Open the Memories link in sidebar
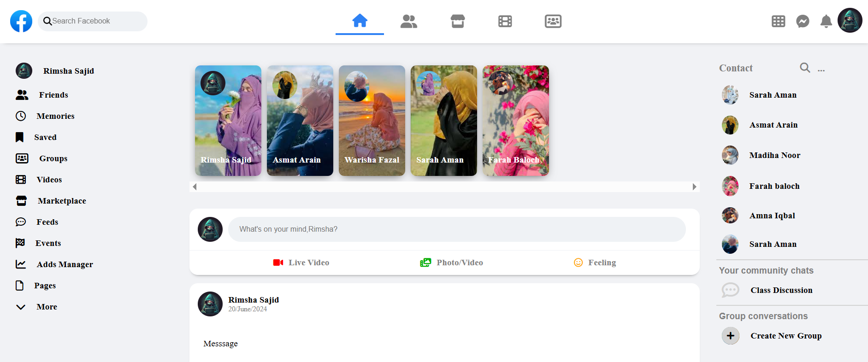Viewport: 868px width, 362px height. pos(56,116)
